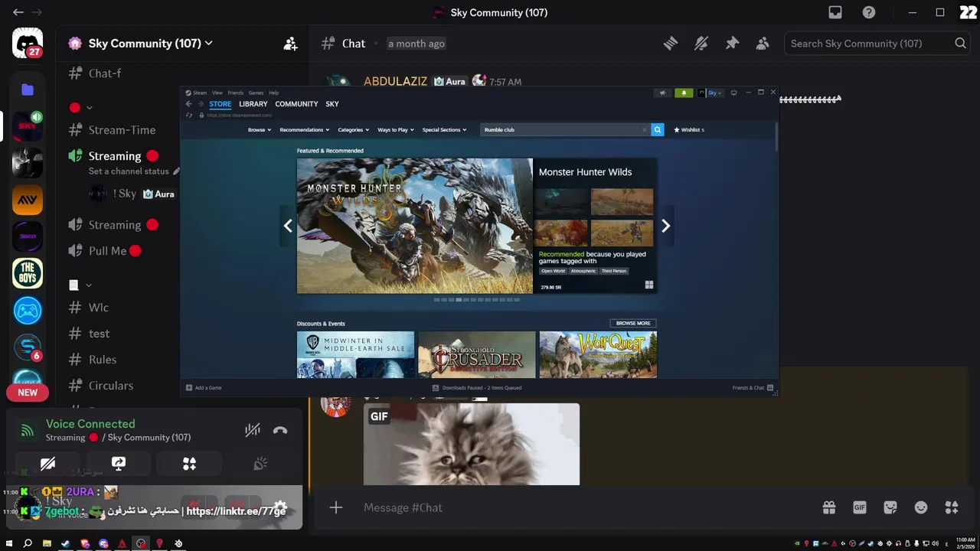
Task: Expand Steam Recommendations dropdown
Action: 304,129
